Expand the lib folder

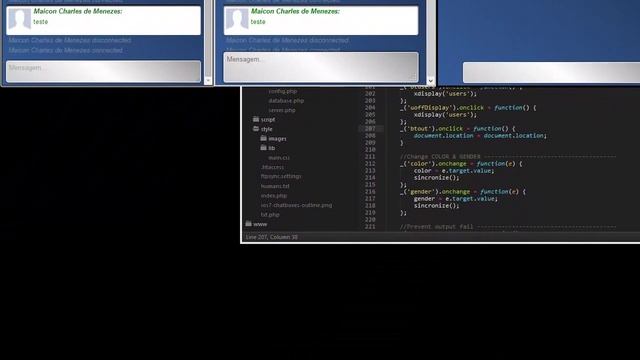[x=268, y=148]
